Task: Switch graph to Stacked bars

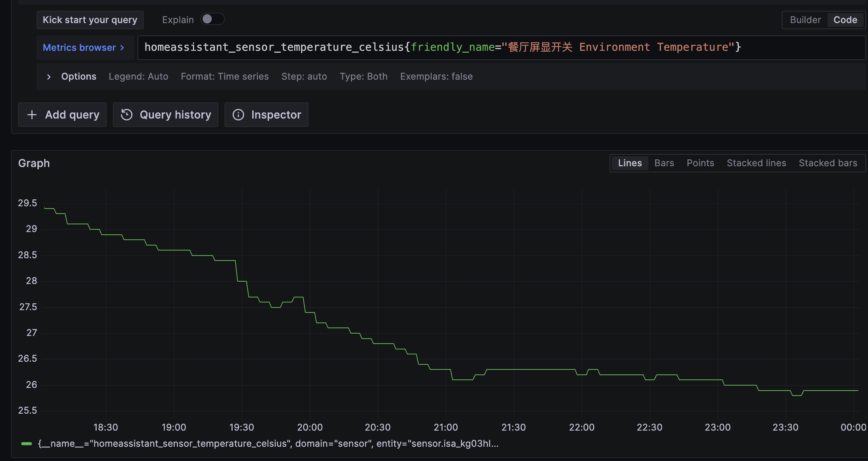Action: 828,163
